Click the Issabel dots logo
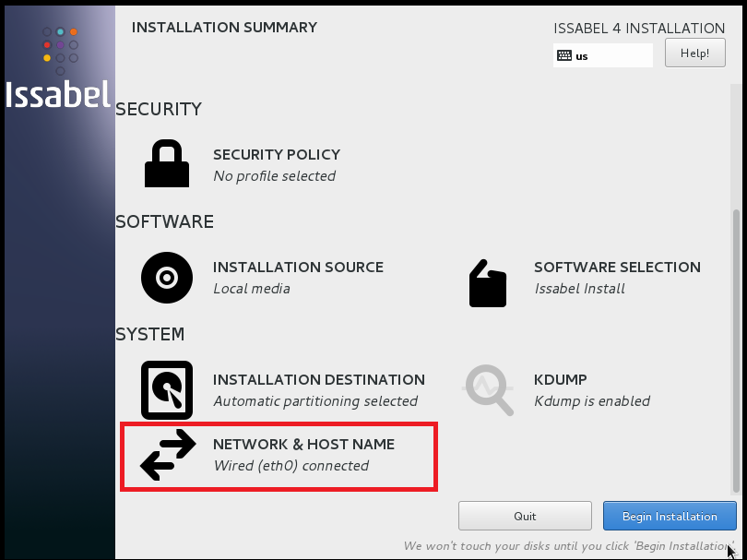The width and height of the screenshot is (747, 560). point(58,44)
